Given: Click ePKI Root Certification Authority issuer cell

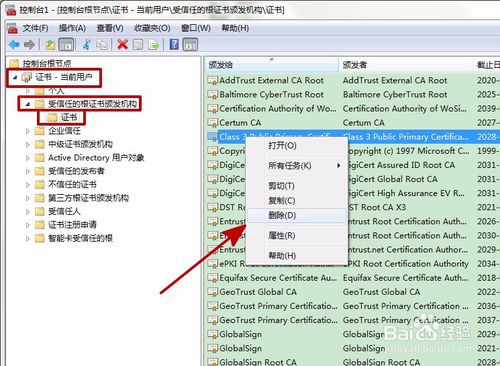Looking at the screenshot, I should click(x=406, y=264).
